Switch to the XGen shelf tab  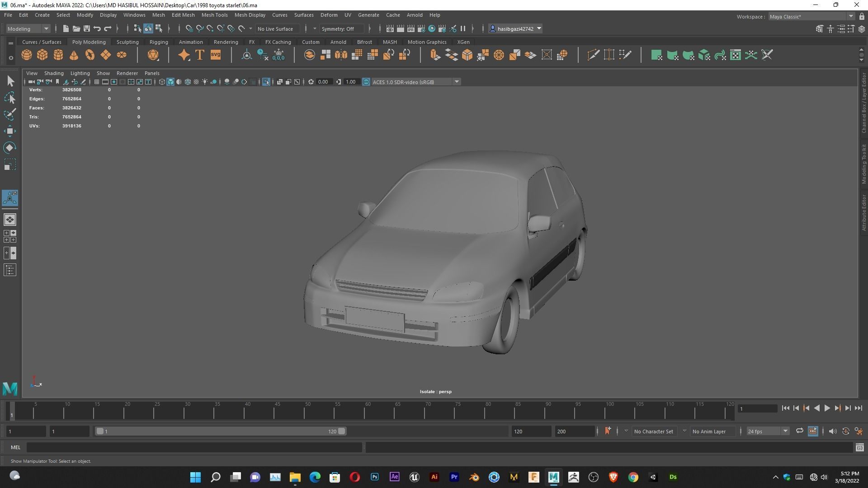tap(463, 42)
